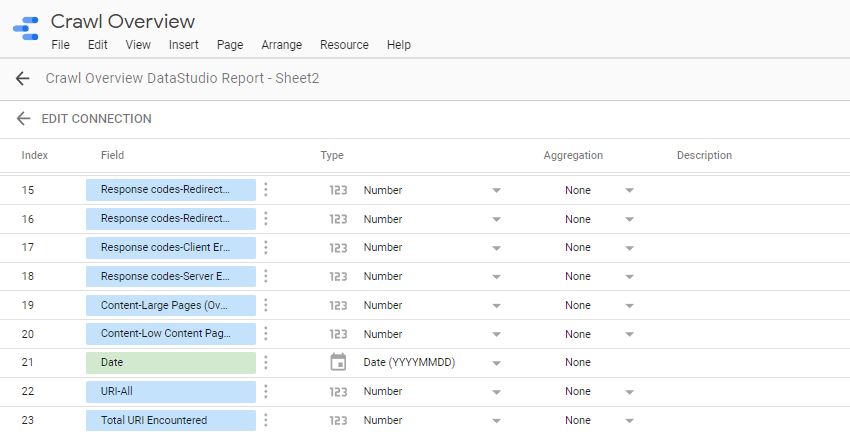Viewport: 850px width, 434px height.
Task: Open the Arrange menu
Action: tap(281, 45)
